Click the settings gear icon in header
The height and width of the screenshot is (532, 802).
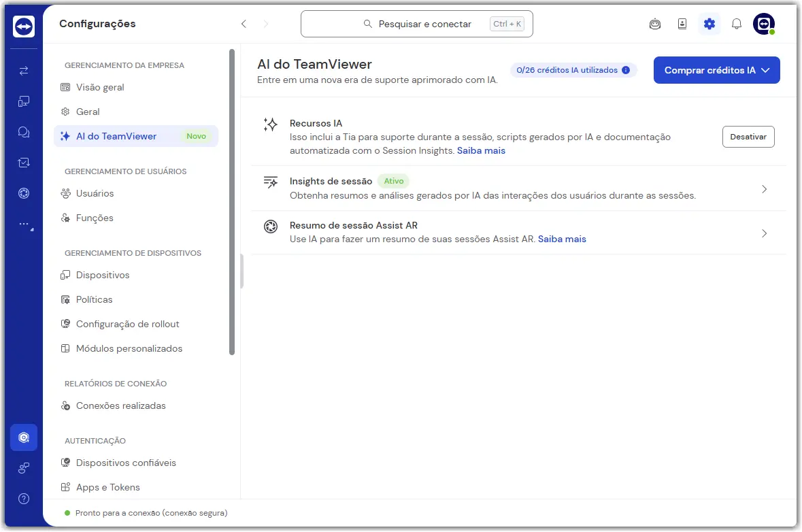click(x=709, y=24)
